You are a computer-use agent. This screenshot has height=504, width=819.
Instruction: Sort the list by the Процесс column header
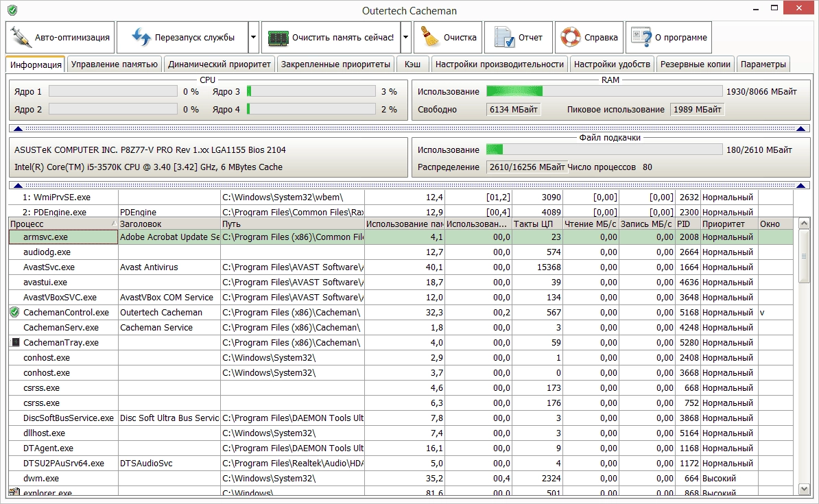[63, 224]
